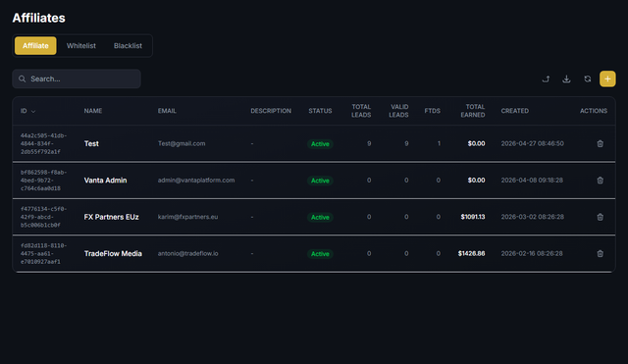
Task: Delete the TradeFlow Media affiliate
Action: (600, 253)
